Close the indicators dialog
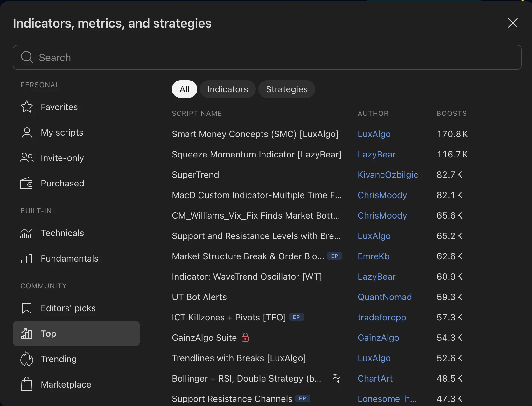The width and height of the screenshot is (532, 406). (513, 23)
